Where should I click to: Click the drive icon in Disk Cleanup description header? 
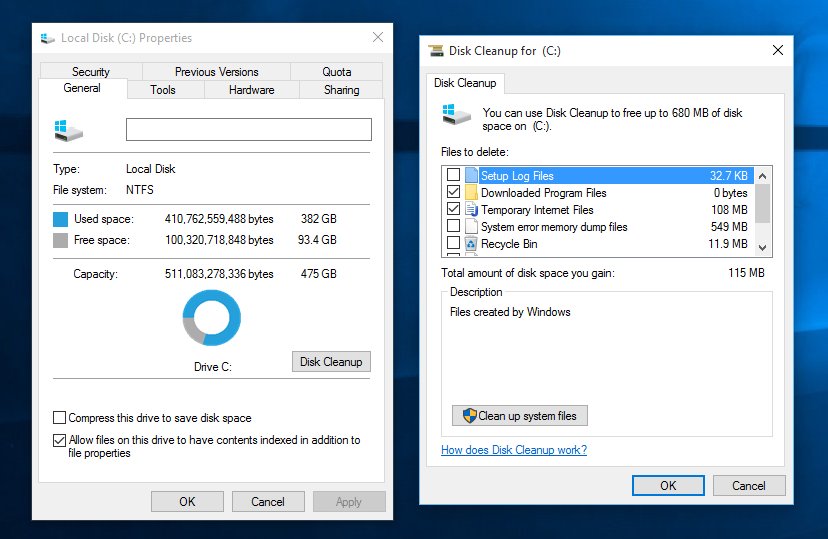[x=456, y=114]
